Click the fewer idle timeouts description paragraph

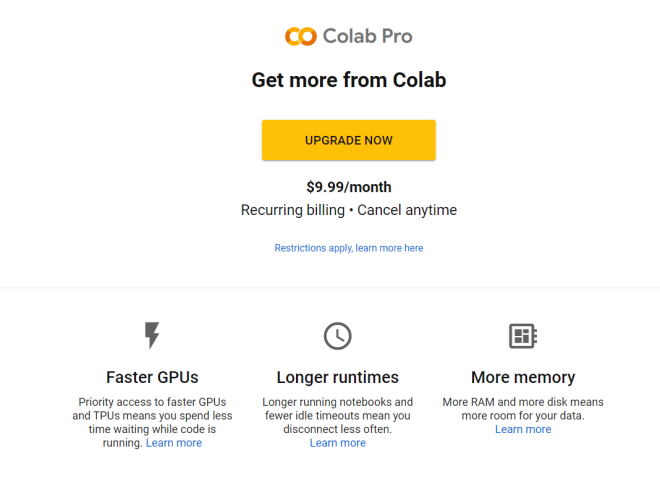[x=338, y=415]
